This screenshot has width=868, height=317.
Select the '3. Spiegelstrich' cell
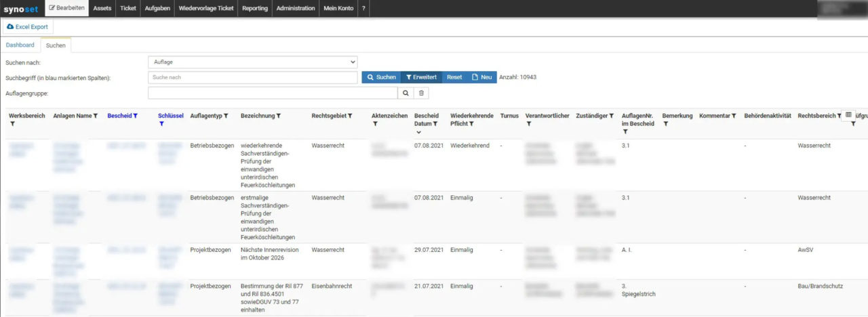point(639,290)
